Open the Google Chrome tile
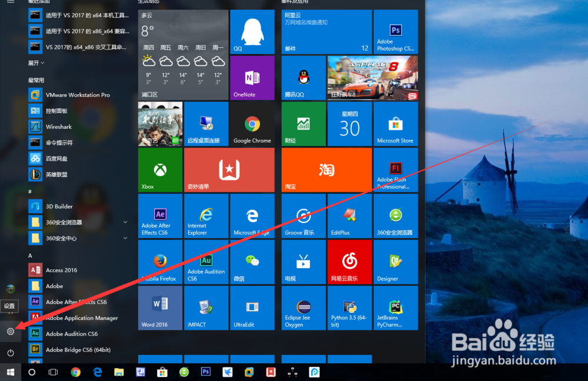Screen dimensions: 588x381 click(252, 123)
